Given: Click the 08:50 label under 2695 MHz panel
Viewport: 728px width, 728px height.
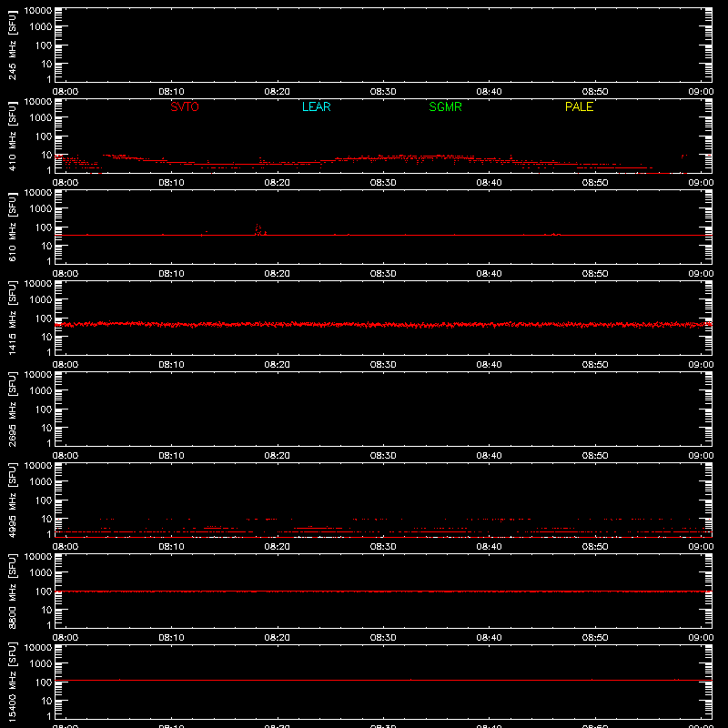Looking at the screenshot, I should (x=595, y=456).
